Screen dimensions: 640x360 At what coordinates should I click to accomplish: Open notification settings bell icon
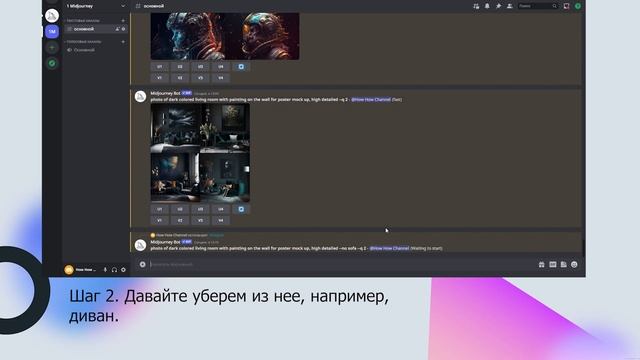tap(487, 6)
